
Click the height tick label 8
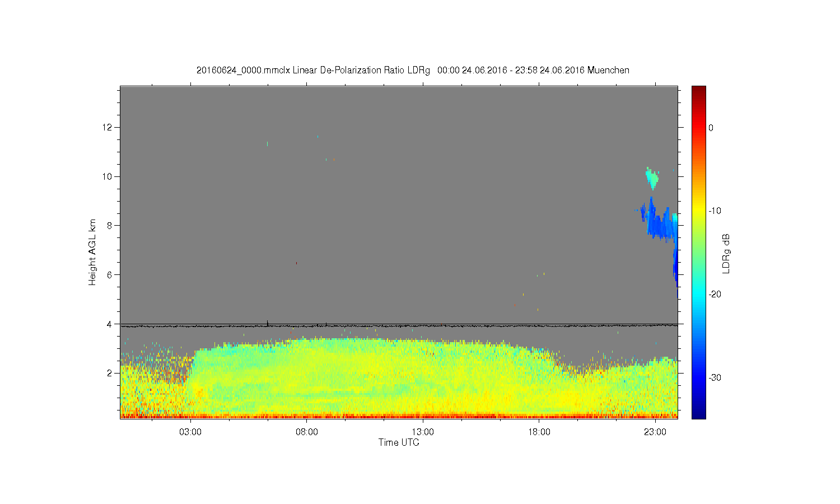click(x=111, y=226)
